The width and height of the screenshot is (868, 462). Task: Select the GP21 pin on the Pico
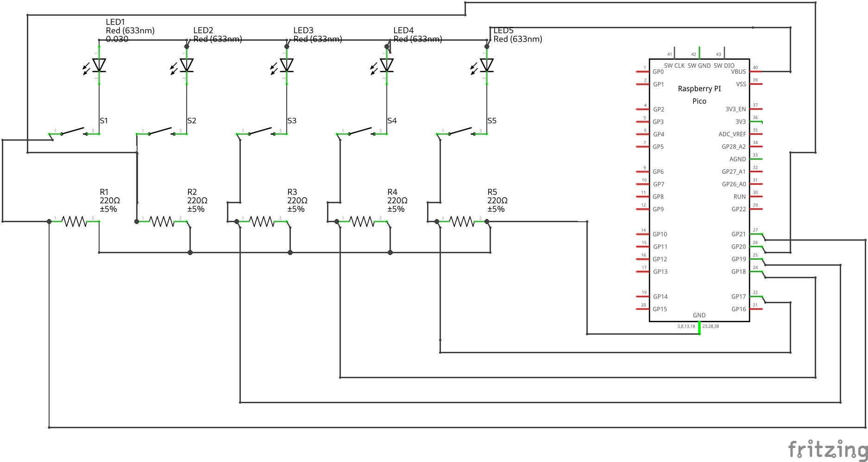755,234
